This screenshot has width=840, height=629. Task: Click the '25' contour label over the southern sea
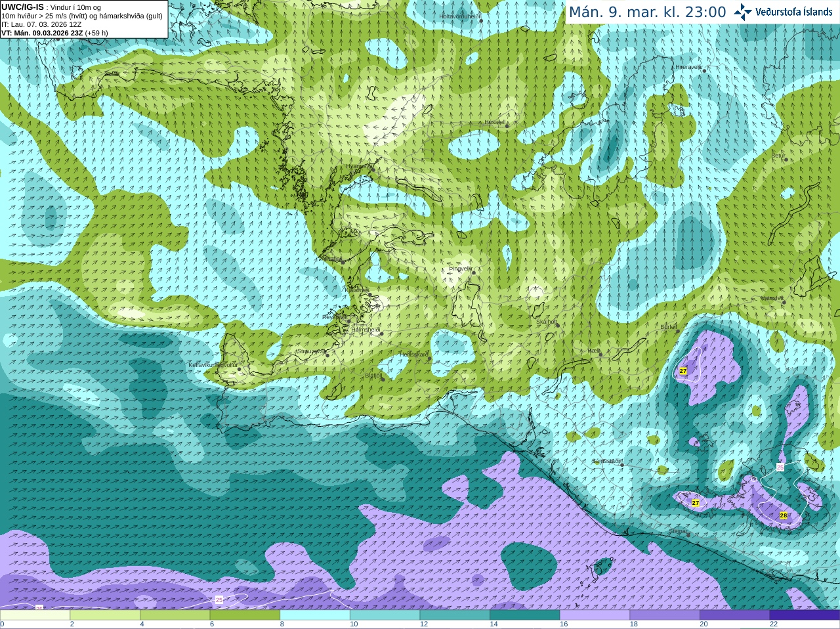pos(219,600)
